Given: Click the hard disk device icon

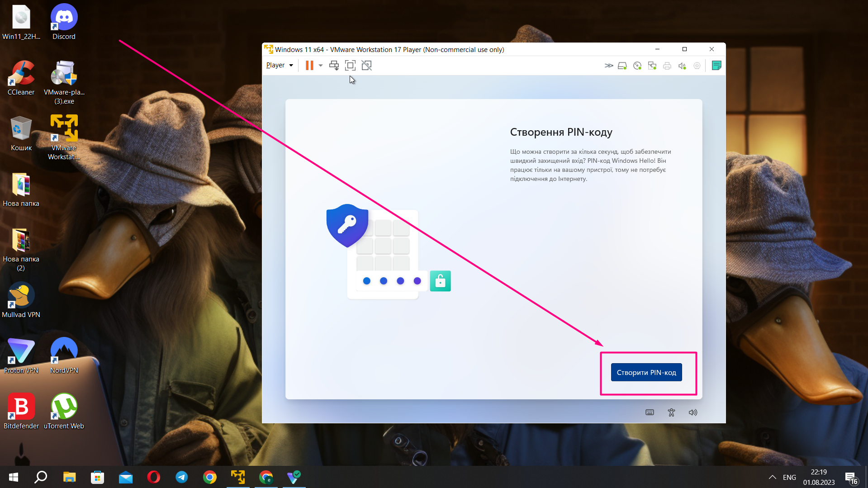Looking at the screenshot, I should pos(622,66).
